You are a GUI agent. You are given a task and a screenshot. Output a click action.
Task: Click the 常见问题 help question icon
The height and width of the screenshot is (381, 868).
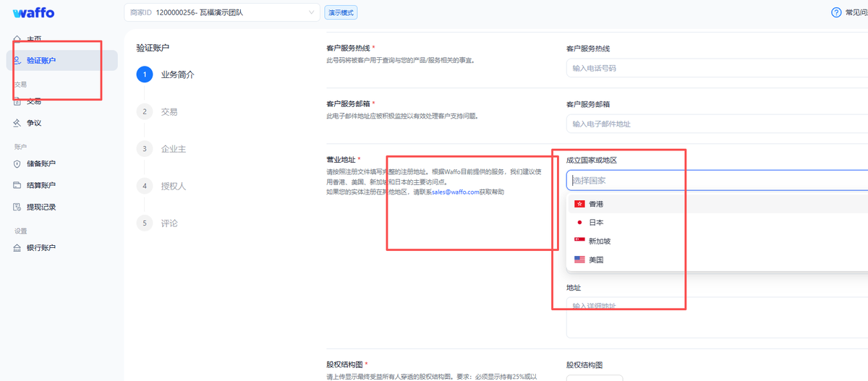[837, 12]
